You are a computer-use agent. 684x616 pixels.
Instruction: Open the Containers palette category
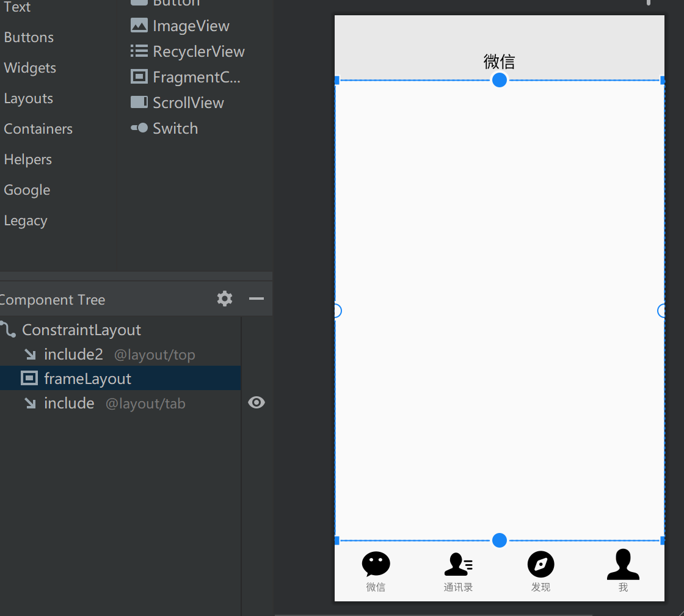(x=38, y=129)
